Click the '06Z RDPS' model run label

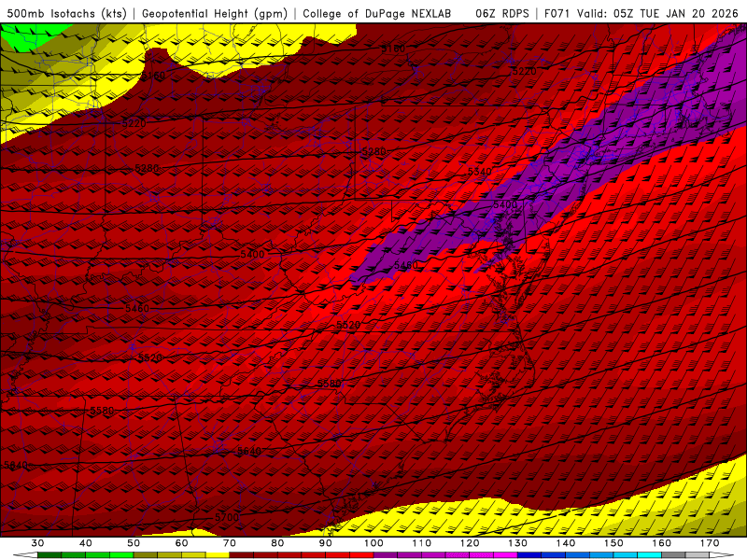click(502, 14)
